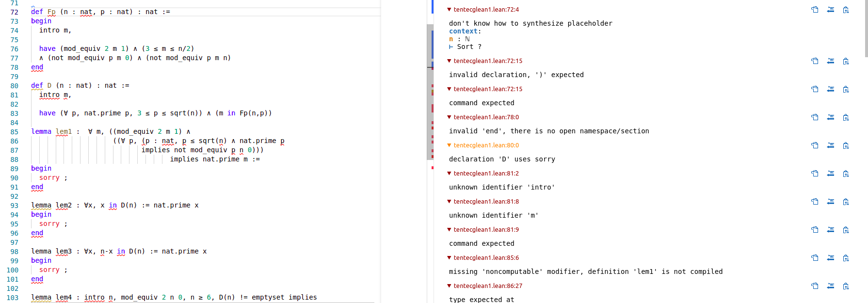Image resolution: width=868 pixels, height=303 pixels.
Task: Place cursor on 'def Fp' on line 72
Action: [43, 12]
